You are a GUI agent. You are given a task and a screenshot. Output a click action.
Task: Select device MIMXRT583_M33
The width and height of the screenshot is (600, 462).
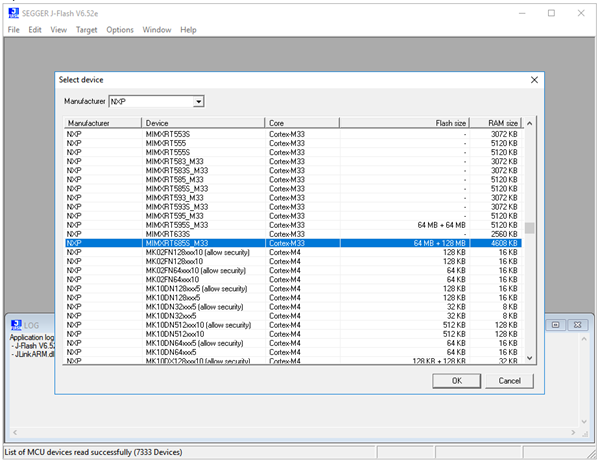(293, 162)
